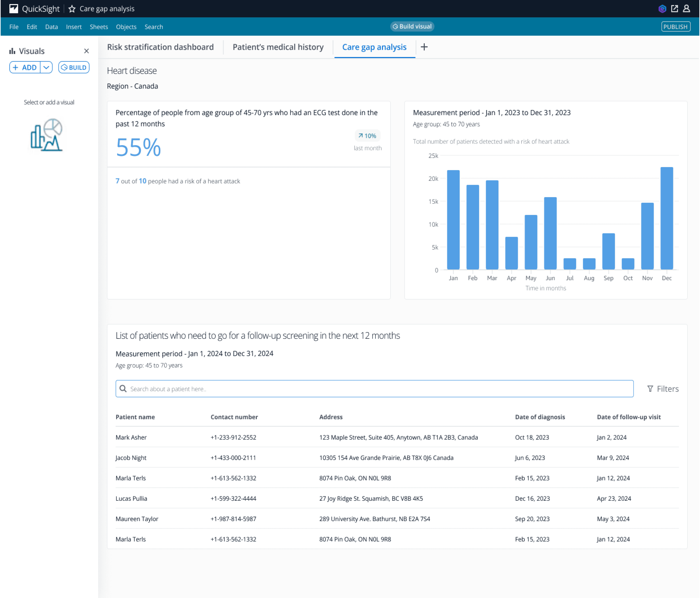Focus the patient search field
This screenshot has width=700, height=598.
click(374, 388)
